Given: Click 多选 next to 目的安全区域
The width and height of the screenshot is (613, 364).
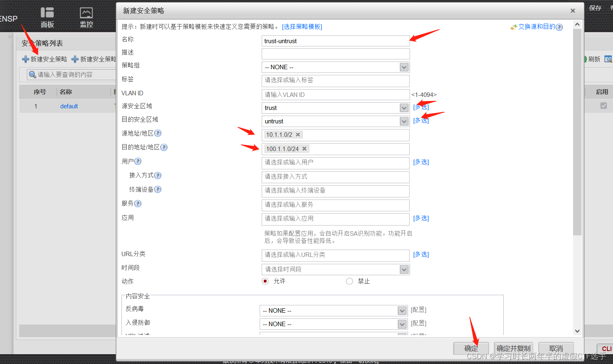Looking at the screenshot, I should 421,120.
